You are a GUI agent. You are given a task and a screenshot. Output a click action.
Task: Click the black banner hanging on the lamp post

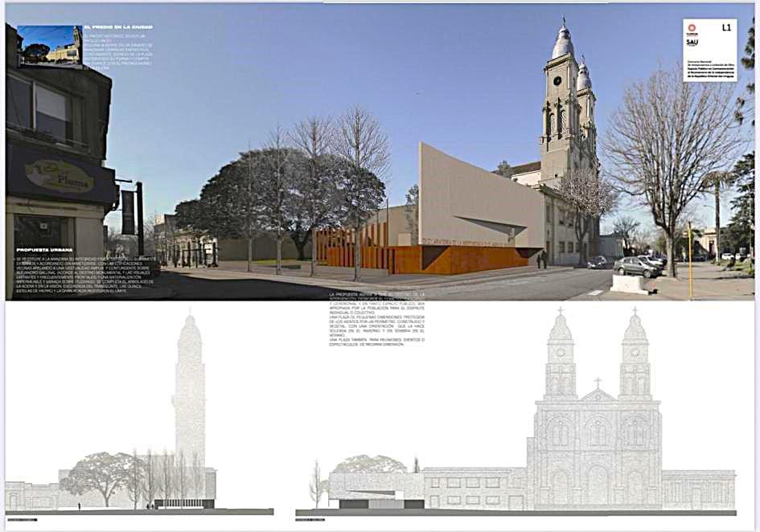[x=129, y=211]
